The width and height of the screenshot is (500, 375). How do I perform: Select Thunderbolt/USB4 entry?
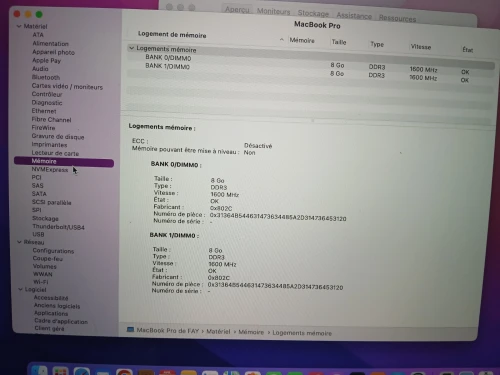click(58, 227)
